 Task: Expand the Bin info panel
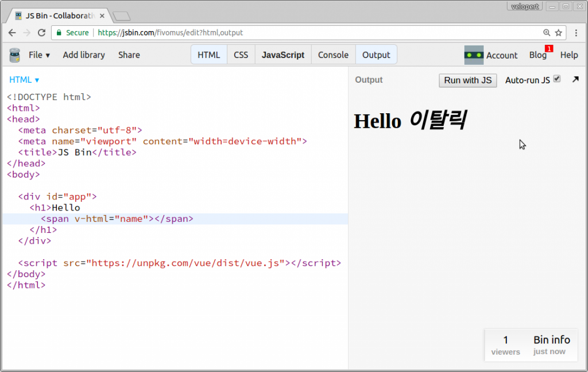click(x=551, y=339)
